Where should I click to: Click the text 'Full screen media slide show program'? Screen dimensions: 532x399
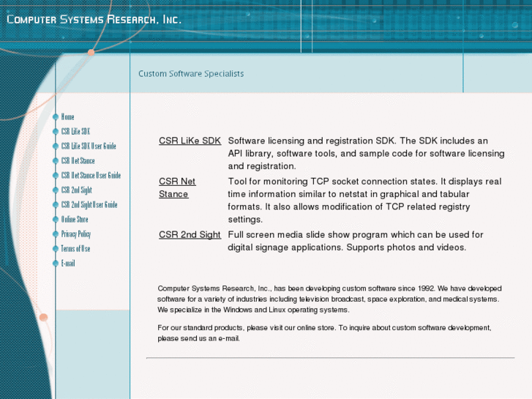308,235
